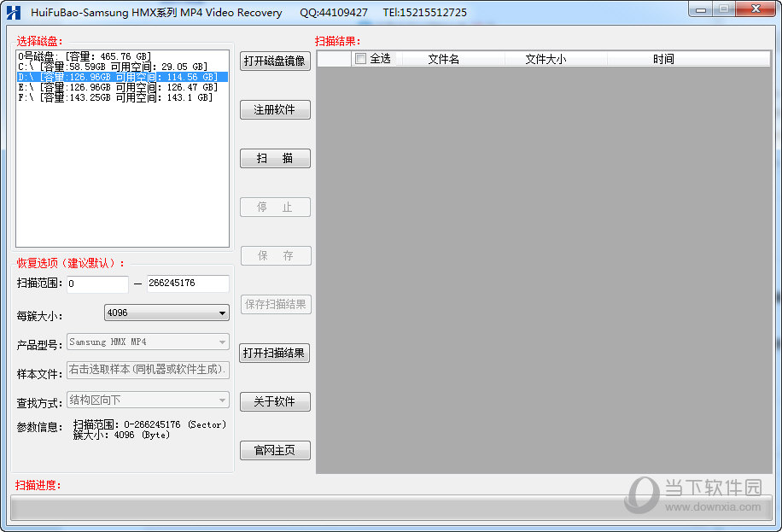Click the 保存扫描结果 button

pos(276,305)
